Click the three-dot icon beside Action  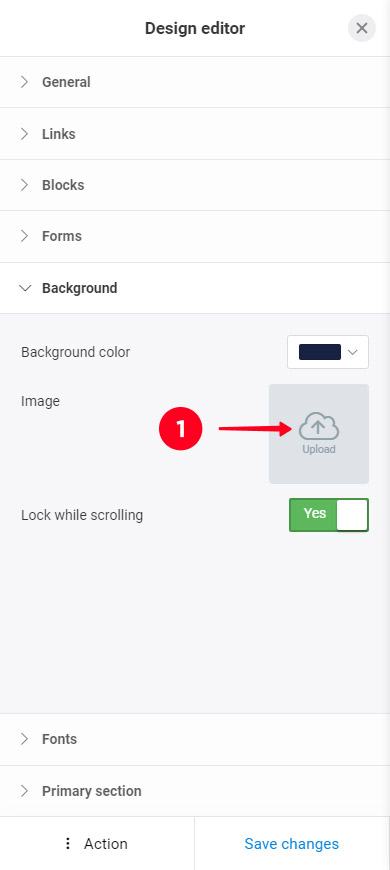click(68, 843)
